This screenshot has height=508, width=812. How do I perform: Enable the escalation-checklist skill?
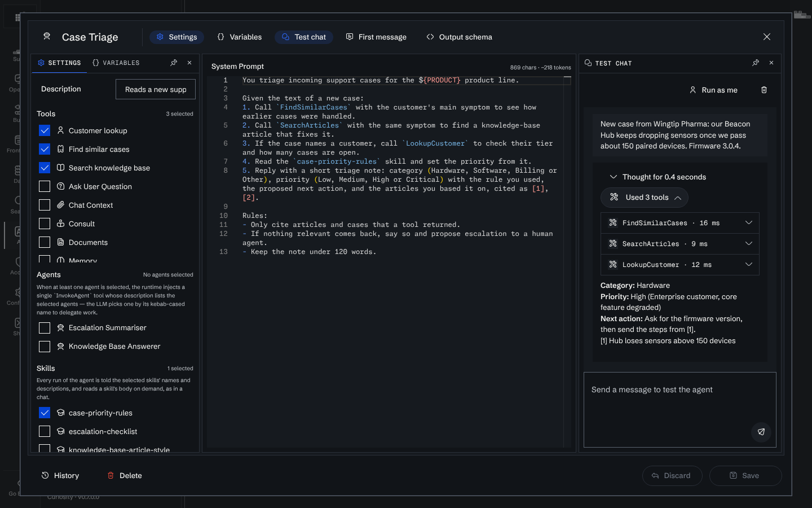45,432
